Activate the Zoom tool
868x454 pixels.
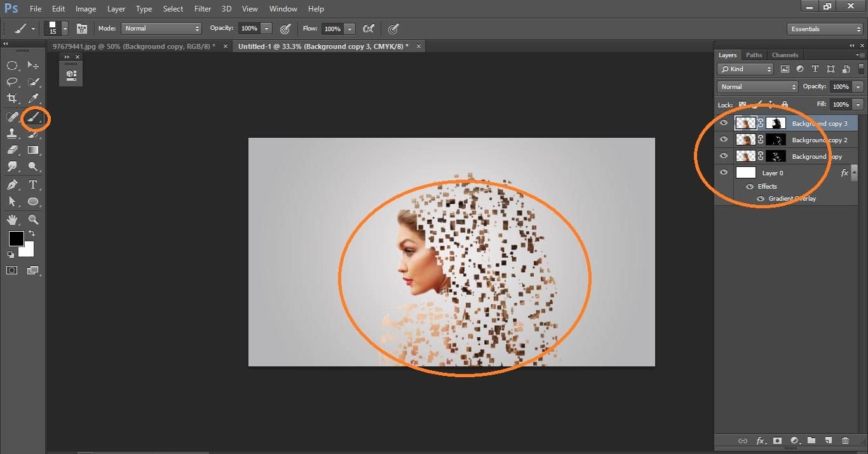pos(33,220)
